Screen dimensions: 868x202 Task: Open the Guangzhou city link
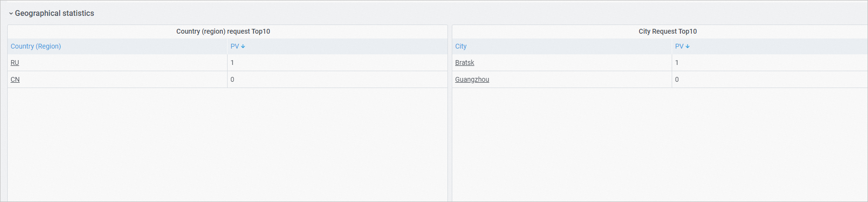click(x=472, y=79)
